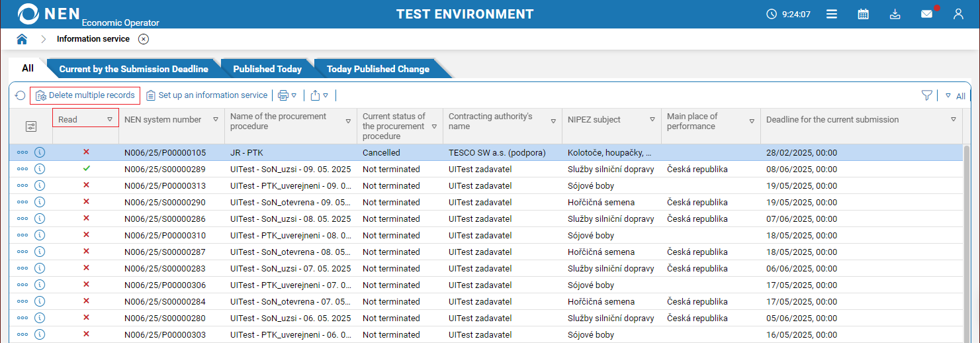Click the download icon in header
Screen dimensions: 980x343
[895, 14]
